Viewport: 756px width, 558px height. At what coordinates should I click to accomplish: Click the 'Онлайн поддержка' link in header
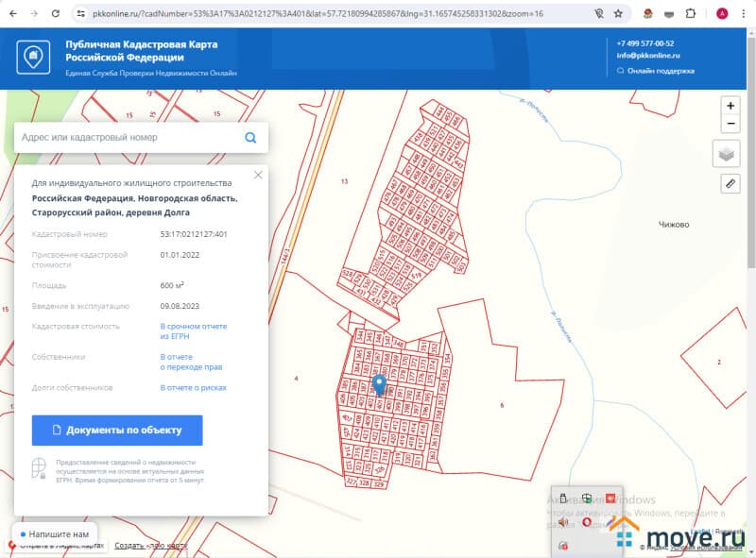(656, 71)
